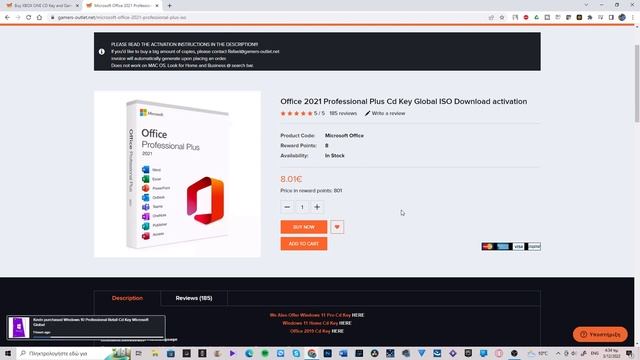The height and width of the screenshot is (360, 640).
Task: Switch to the Description tab
Action: 127,298
